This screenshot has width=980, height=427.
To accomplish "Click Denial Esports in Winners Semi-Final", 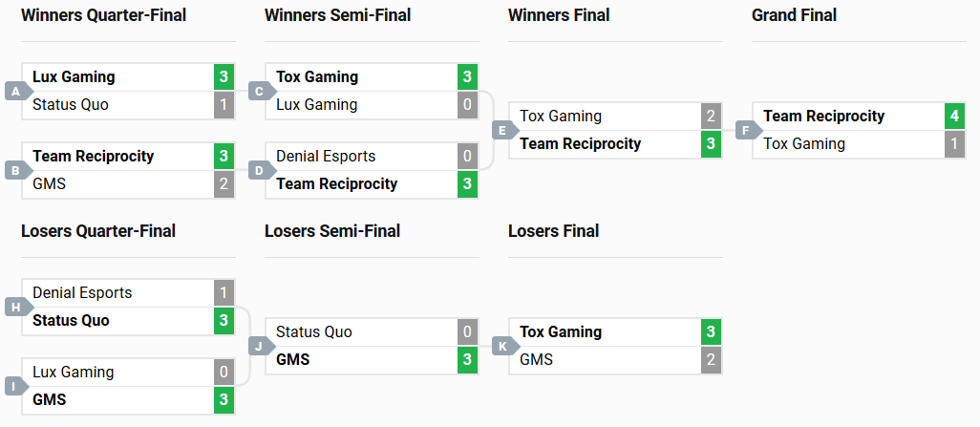I will (326, 156).
